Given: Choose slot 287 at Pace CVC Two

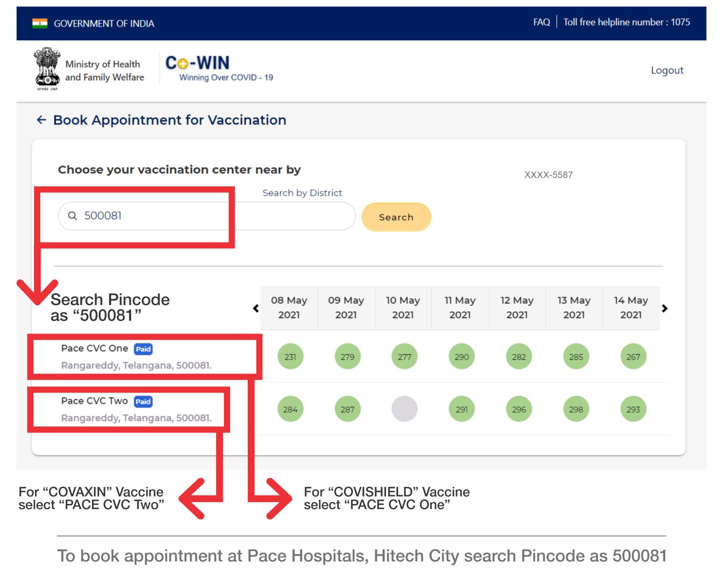Looking at the screenshot, I should pyautogui.click(x=348, y=409).
